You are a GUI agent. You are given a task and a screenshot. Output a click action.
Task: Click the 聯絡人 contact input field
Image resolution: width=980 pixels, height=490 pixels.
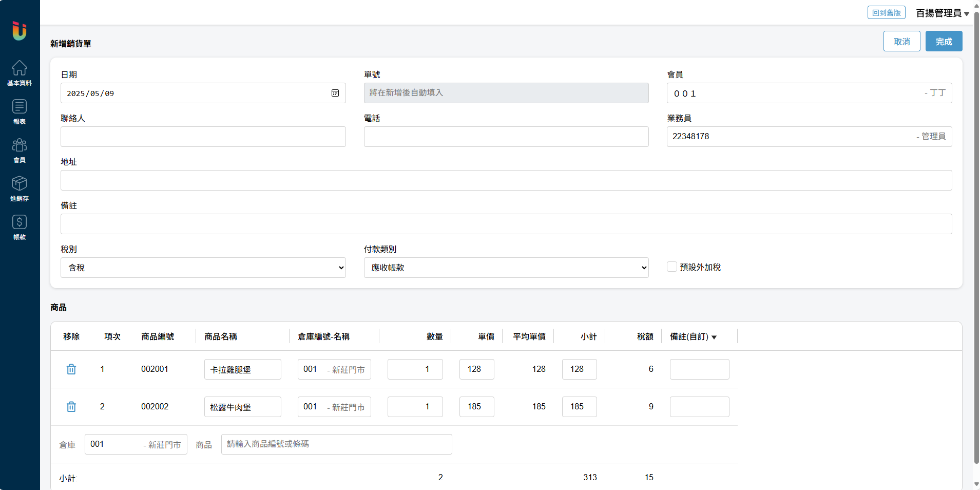coord(203,137)
